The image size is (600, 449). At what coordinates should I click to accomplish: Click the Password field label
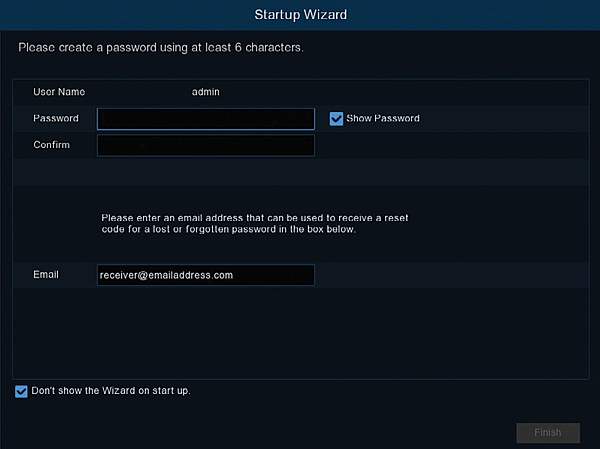(x=56, y=118)
